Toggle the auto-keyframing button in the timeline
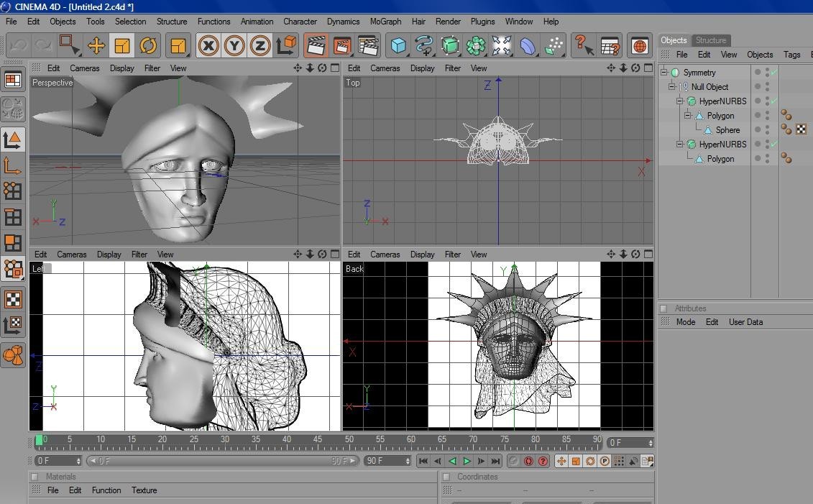813x504 pixels. click(528, 461)
